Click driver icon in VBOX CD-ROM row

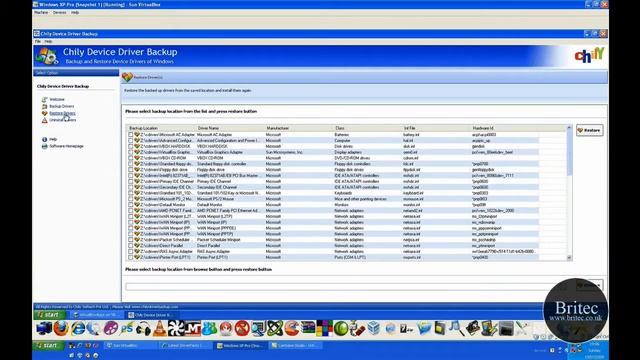pos(137,158)
